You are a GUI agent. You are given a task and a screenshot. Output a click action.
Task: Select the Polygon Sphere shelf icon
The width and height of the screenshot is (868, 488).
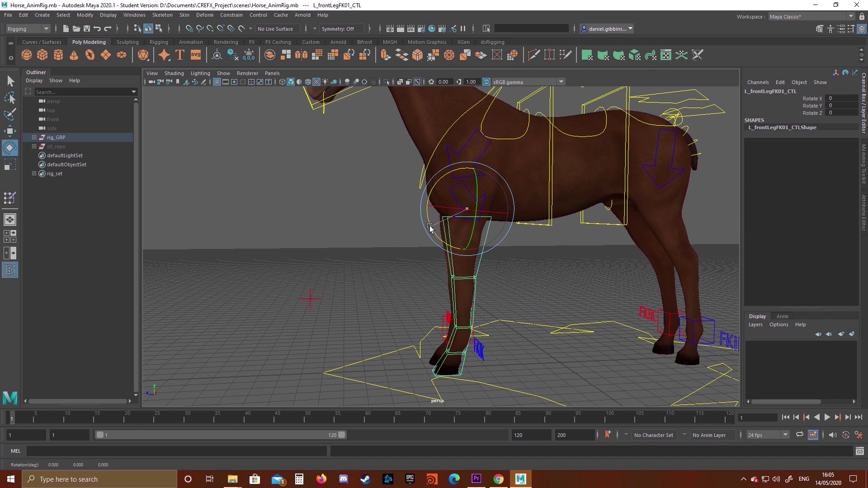27,55
